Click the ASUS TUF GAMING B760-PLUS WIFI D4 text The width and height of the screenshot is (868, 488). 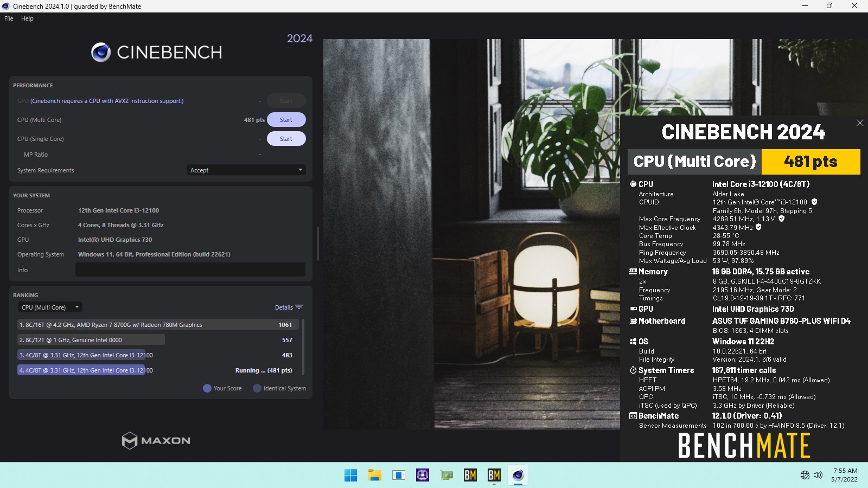(x=781, y=321)
